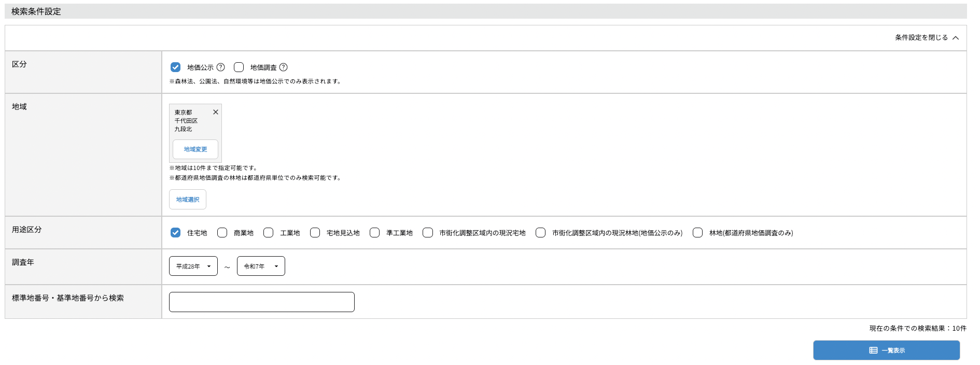This screenshot has width=980, height=365.
Task: Tick the 宅地見込地 checkbox
Action: click(x=315, y=233)
